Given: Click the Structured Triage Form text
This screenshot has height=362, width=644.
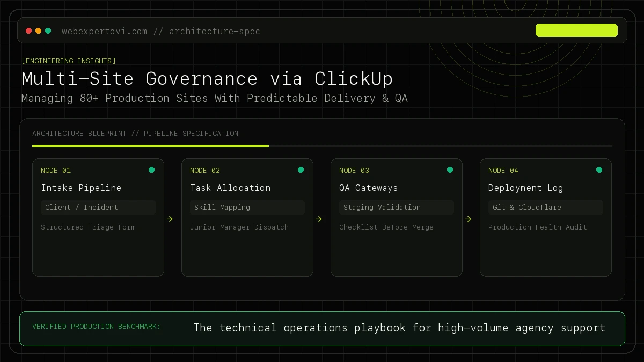Looking at the screenshot, I should [88, 227].
